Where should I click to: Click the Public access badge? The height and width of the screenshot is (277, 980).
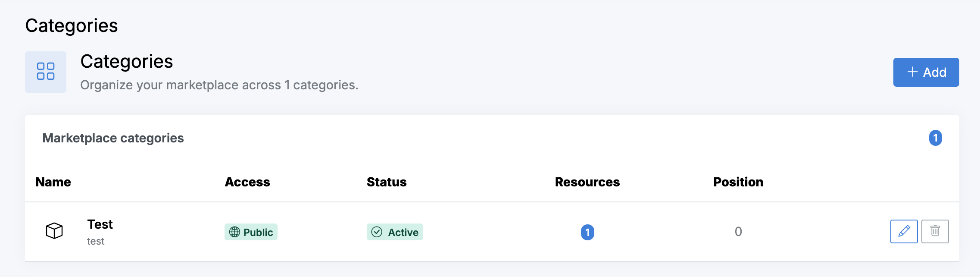pos(251,232)
